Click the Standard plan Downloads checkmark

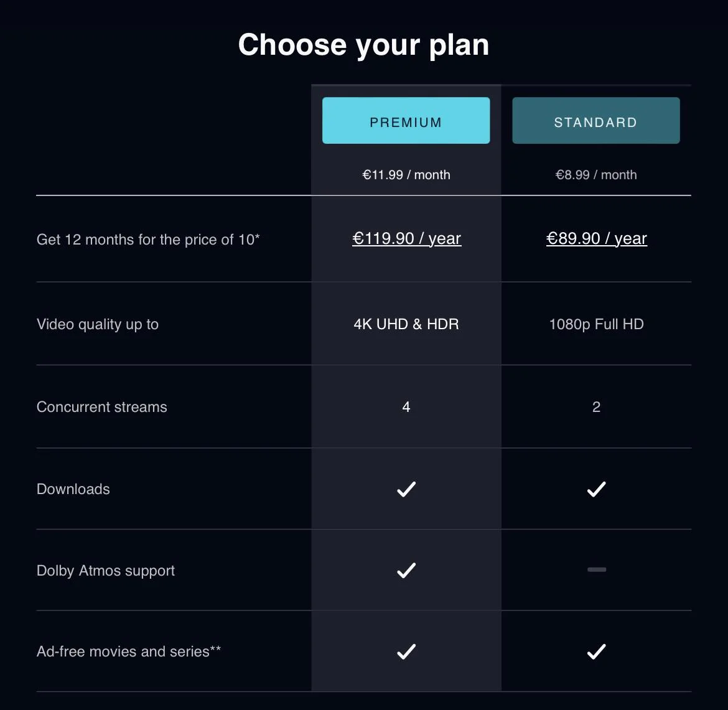(595, 489)
